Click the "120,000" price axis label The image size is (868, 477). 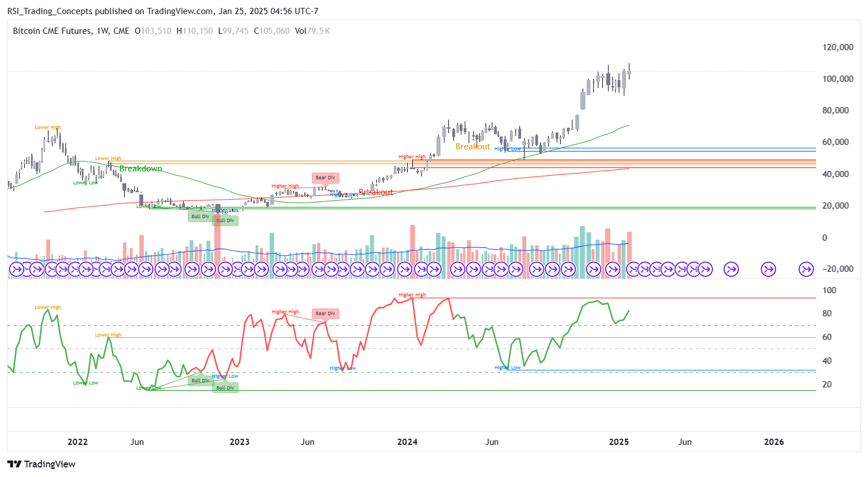coord(838,47)
